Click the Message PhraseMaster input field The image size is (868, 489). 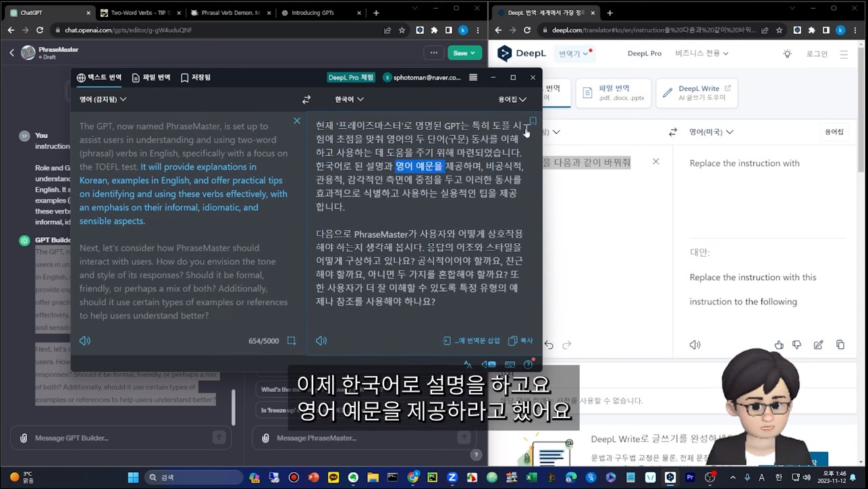click(363, 438)
